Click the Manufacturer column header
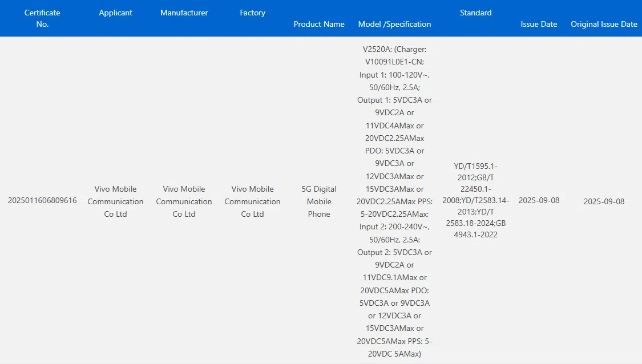Screen dimensions: 642x364 pyautogui.click(x=184, y=13)
